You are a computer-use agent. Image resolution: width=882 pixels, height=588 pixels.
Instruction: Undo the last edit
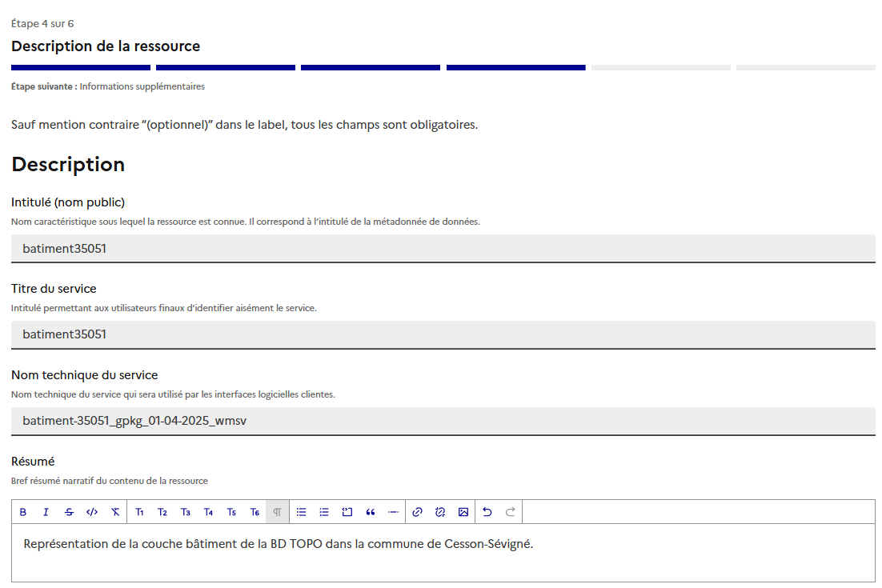(x=487, y=512)
